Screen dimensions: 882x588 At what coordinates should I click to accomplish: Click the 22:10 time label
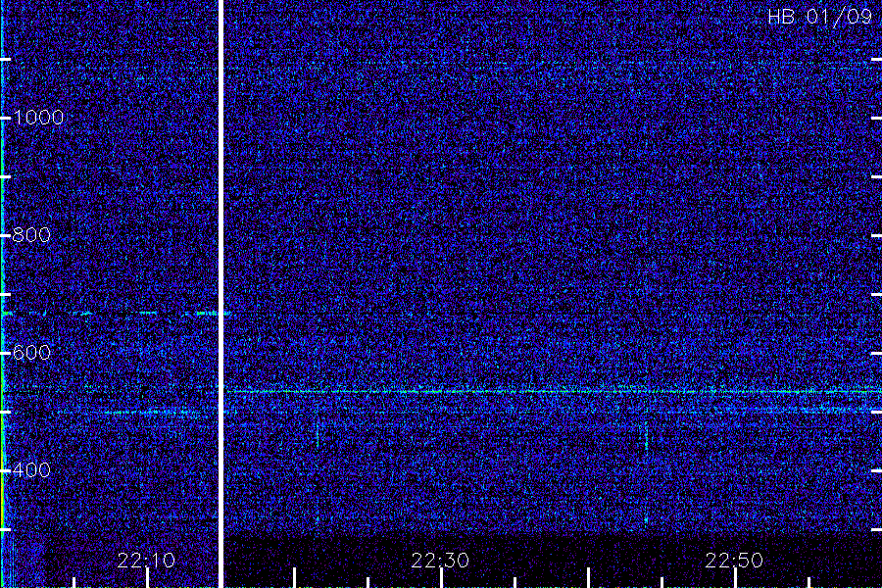coord(146,560)
